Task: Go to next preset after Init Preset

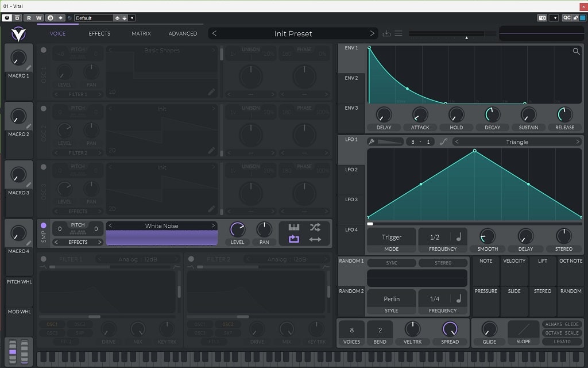Action: tap(372, 33)
